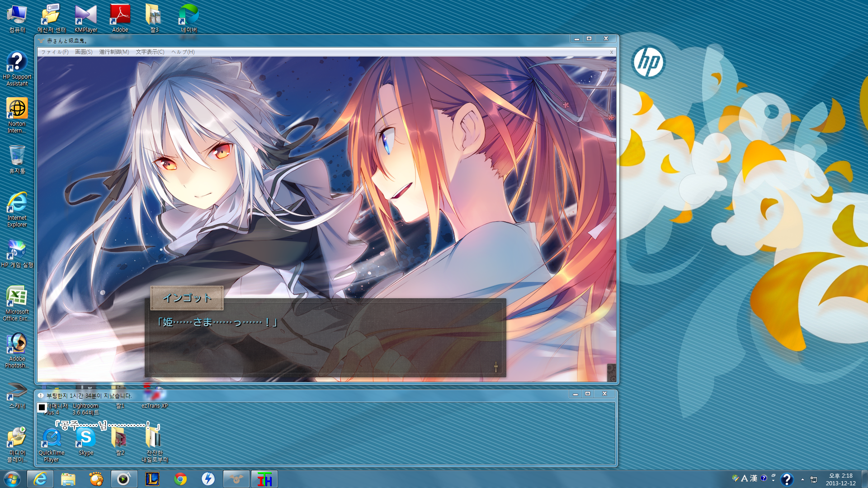This screenshot has height=488, width=868.
Task: Click the 文字表示(C) menu item
Action: pyautogui.click(x=150, y=52)
